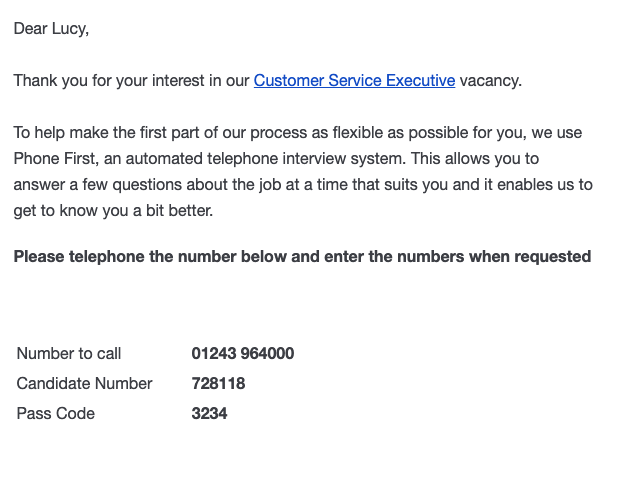Image resolution: width=622 pixels, height=481 pixels.
Task: Click the 'Pass Code' label
Action: tap(56, 414)
